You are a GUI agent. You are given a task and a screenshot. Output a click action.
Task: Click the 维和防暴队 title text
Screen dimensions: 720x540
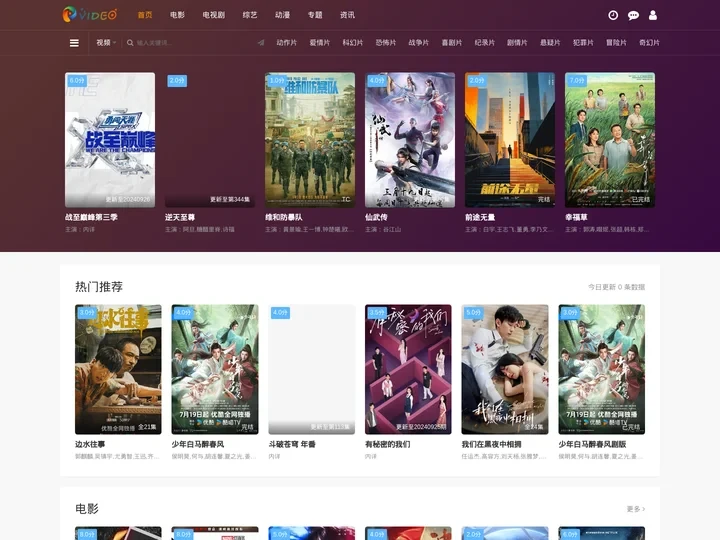pyautogui.click(x=284, y=217)
